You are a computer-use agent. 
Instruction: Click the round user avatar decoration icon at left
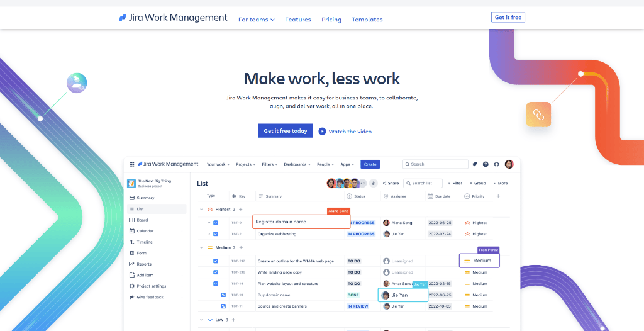(x=77, y=82)
